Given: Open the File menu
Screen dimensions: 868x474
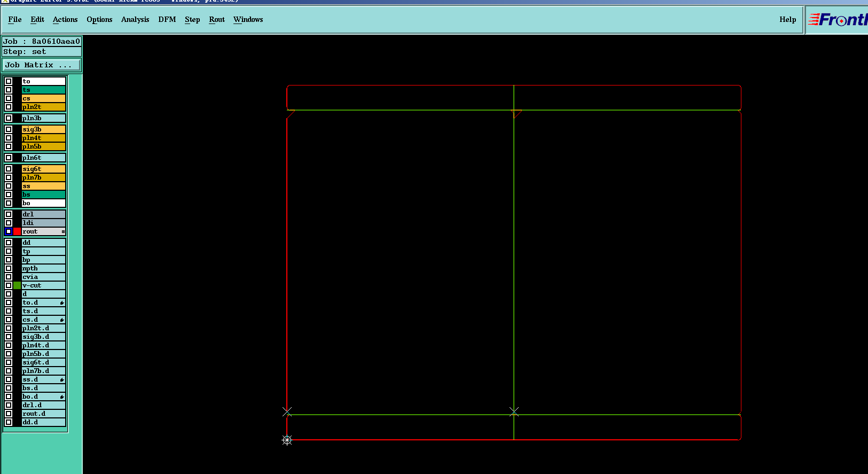Looking at the screenshot, I should click(x=15, y=20).
